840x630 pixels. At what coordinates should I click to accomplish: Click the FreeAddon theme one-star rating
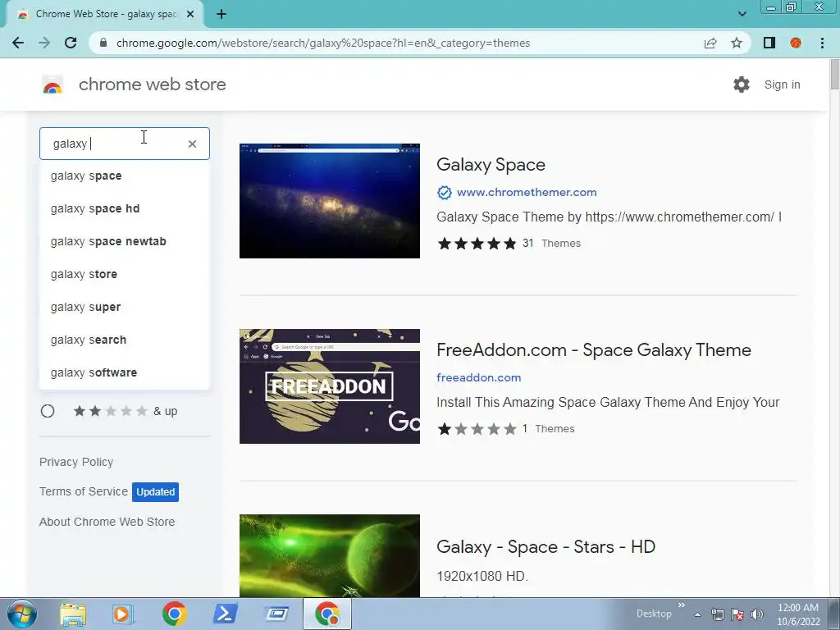477,429
